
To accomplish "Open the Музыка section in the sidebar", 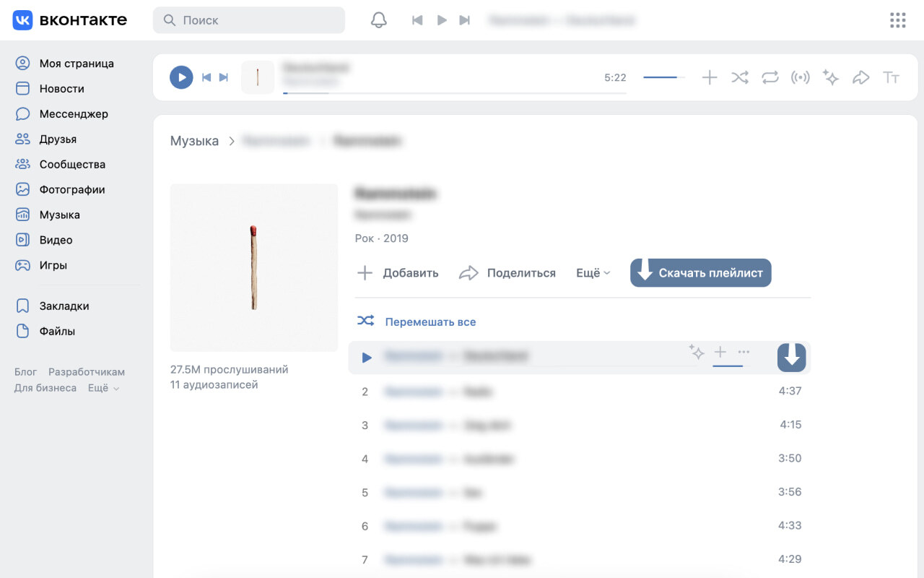I will coord(59,215).
